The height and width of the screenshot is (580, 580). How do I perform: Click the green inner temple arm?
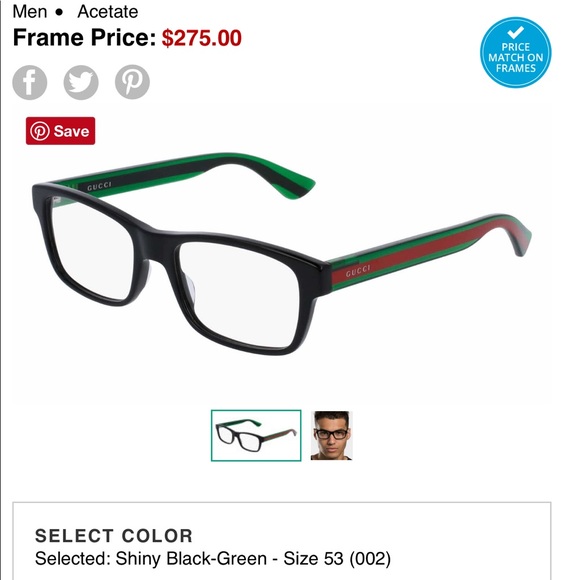pos(185,172)
